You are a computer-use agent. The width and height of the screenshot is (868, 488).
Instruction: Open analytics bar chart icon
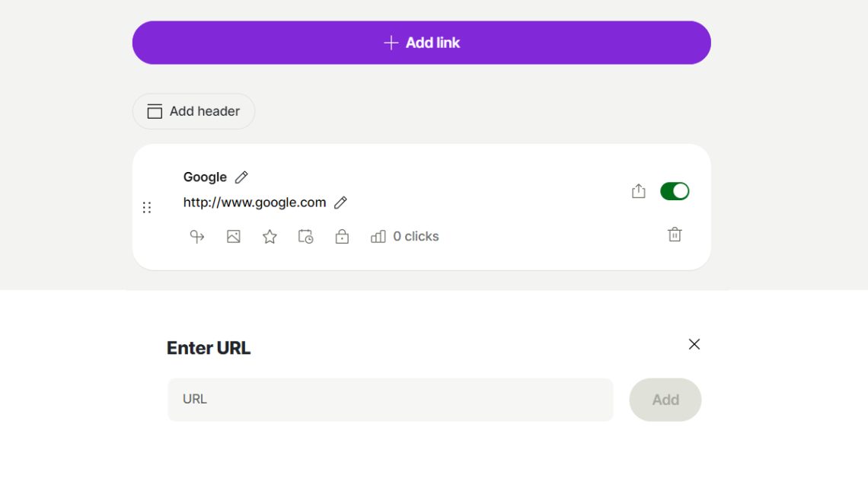378,237
